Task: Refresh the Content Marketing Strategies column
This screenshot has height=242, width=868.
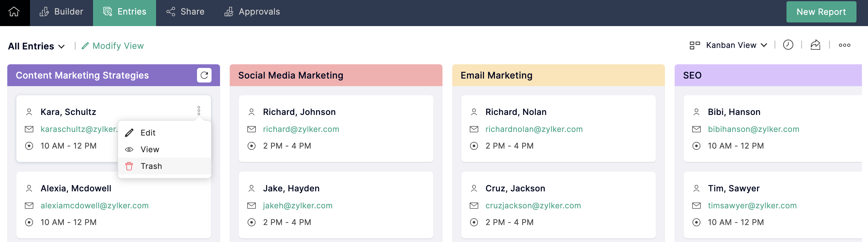Action: [x=204, y=75]
